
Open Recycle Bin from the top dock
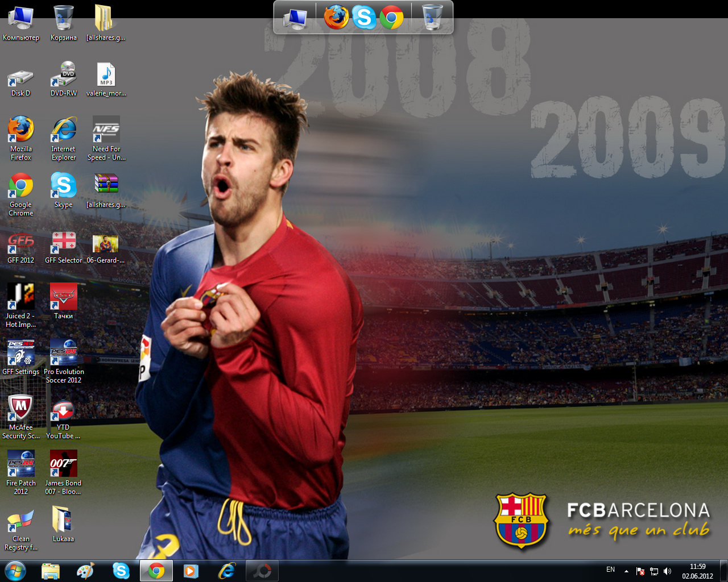[x=432, y=17]
